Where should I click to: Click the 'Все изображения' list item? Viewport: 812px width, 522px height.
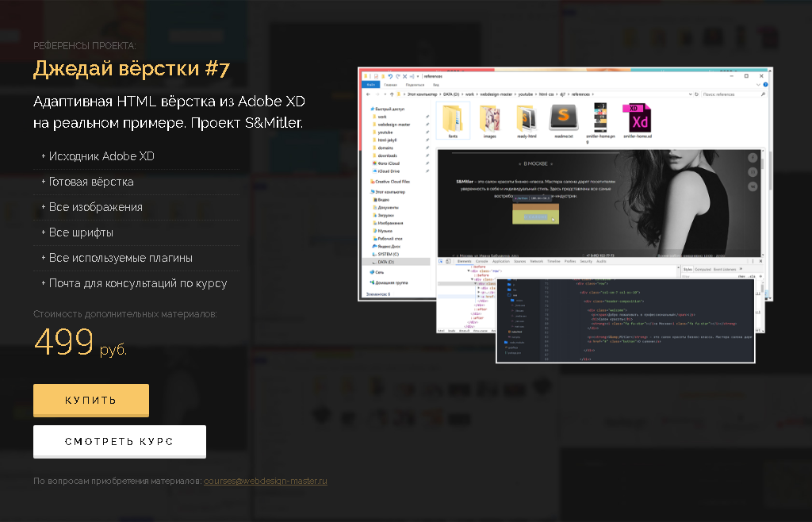click(x=96, y=207)
